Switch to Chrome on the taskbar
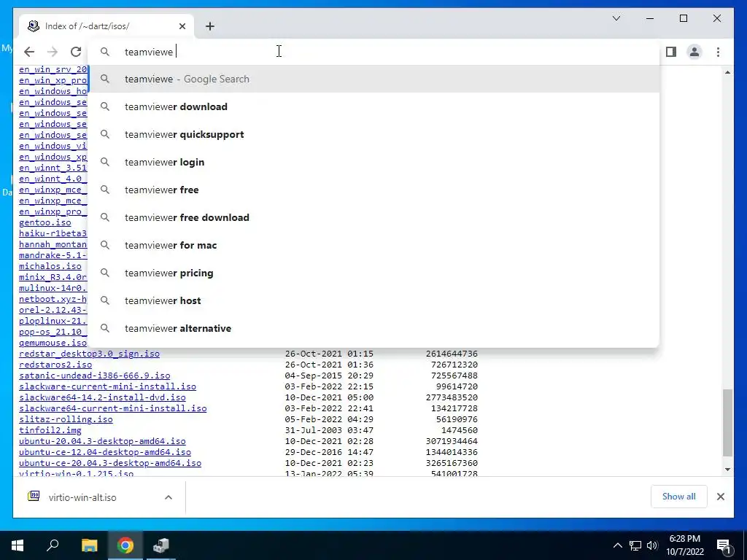Image resolution: width=747 pixels, height=560 pixels. (125, 545)
